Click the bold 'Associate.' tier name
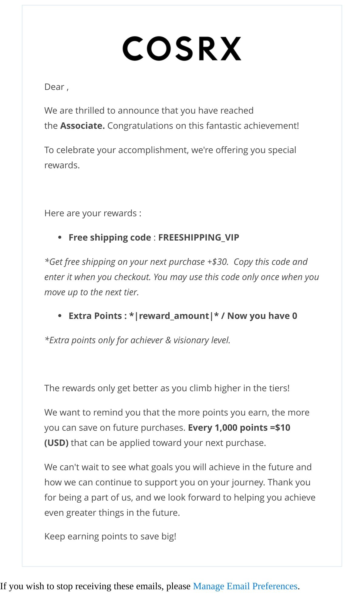 83,125
